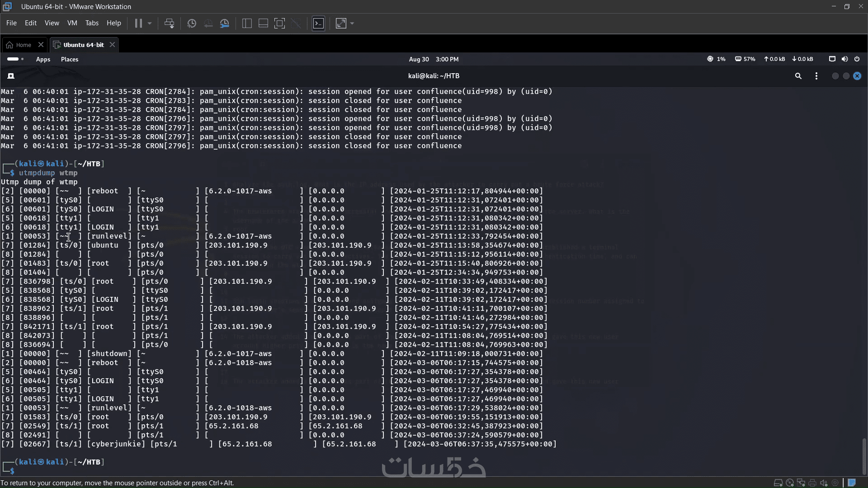Click Send Ctrl+Alt+Del icon
The height and width of the screenshot is (488, 868).
(x=169, y=23)
